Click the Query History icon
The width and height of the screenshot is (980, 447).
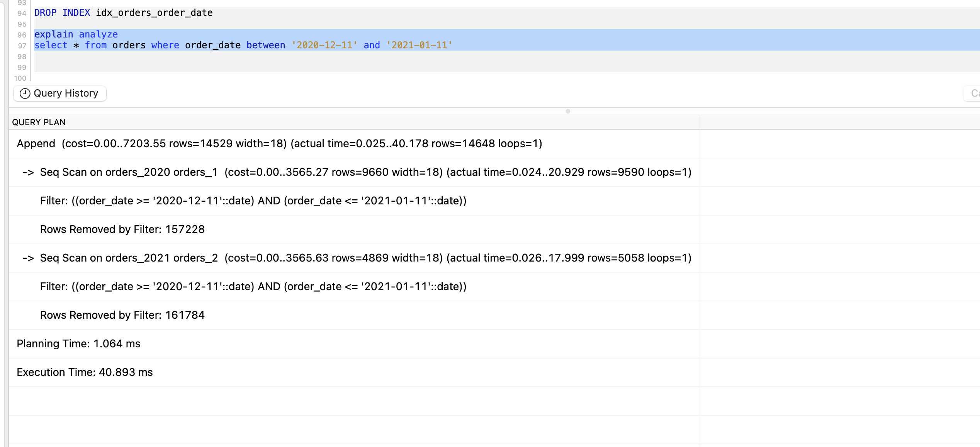[x=24, y=93]
